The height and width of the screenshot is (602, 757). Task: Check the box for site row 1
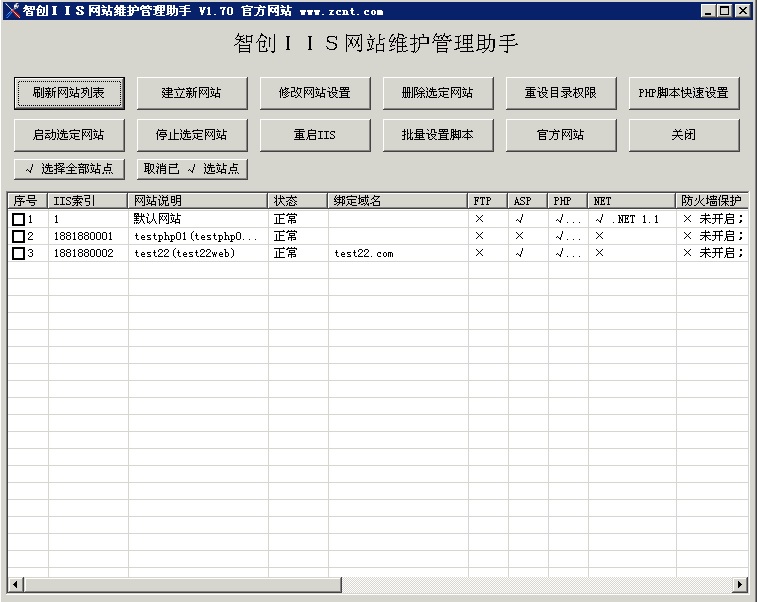point(18,220)
